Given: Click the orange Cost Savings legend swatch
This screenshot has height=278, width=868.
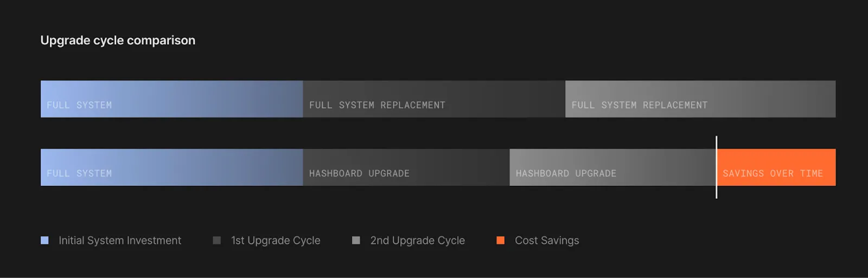Looking at the screenshot, I should pyautogui.click(x=500, y=240).
